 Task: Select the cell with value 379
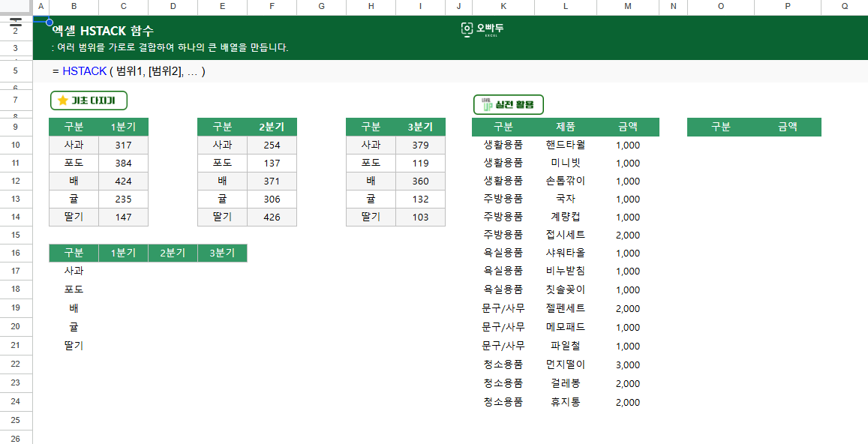[x=421, y=145]
